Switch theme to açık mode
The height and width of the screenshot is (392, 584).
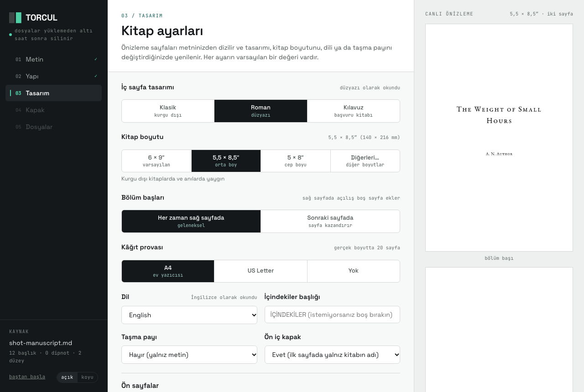click(x=67, y=377)
